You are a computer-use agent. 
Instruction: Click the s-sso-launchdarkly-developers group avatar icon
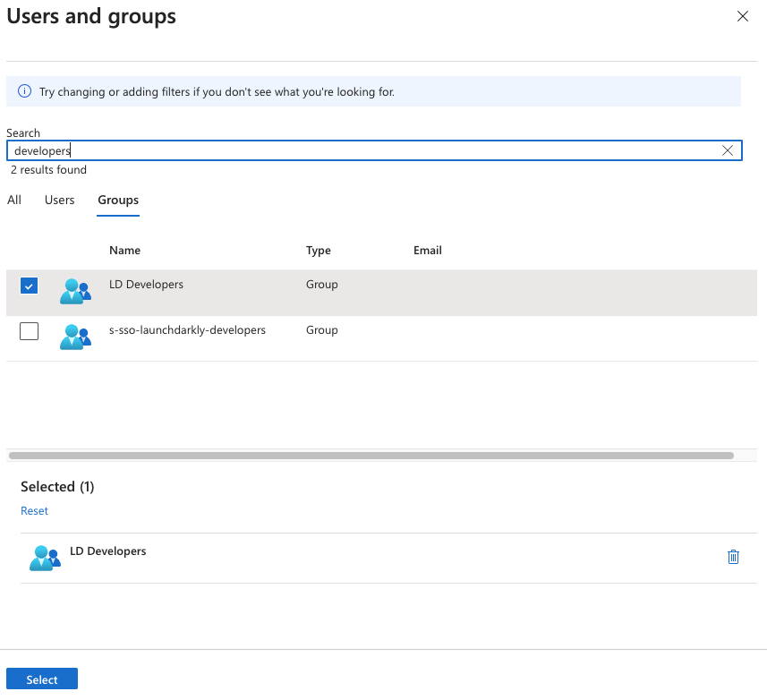75,336
